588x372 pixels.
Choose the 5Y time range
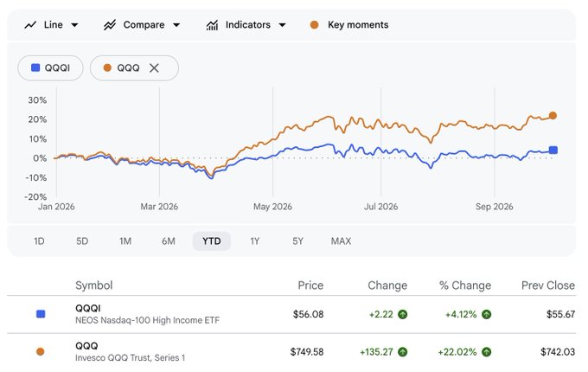(x=297, y=241)
